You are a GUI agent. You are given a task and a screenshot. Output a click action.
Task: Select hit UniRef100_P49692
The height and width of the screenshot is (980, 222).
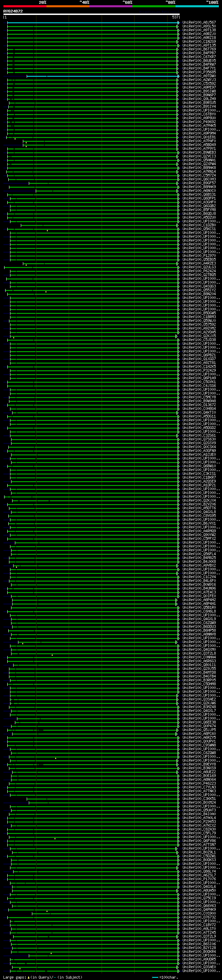pos(199,122)
